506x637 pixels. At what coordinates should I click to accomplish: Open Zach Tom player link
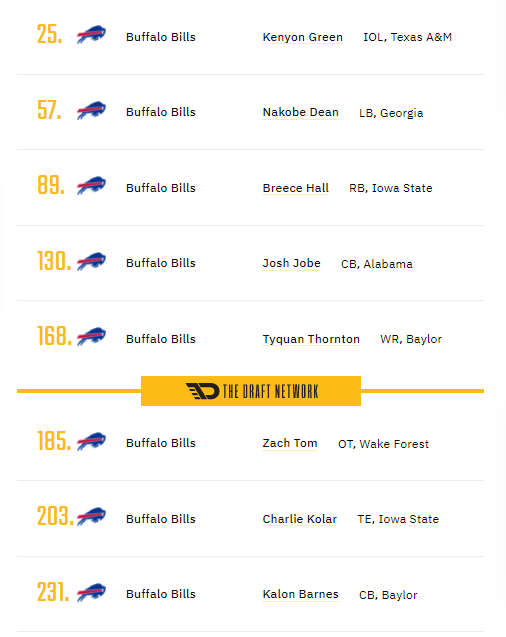[290, 443]
